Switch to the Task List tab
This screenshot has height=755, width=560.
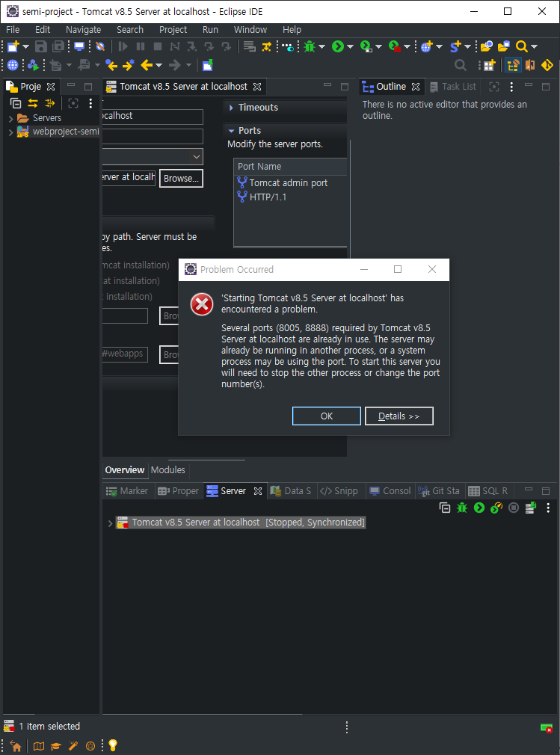(452, 87)
